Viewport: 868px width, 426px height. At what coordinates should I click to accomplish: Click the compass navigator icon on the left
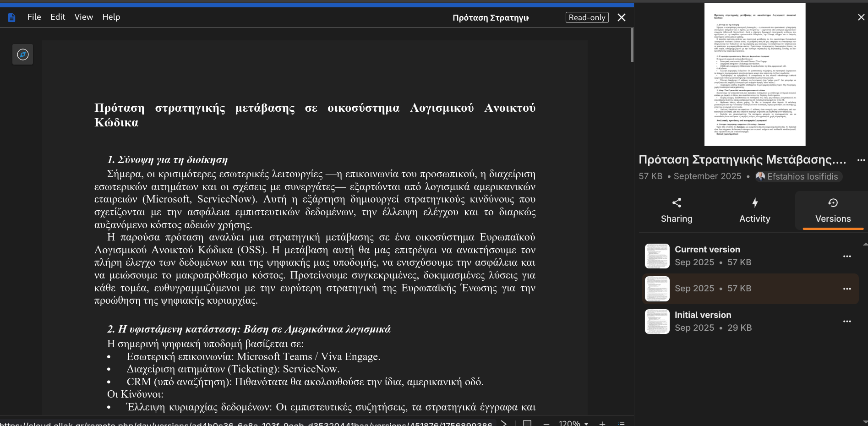pos(23,55)
